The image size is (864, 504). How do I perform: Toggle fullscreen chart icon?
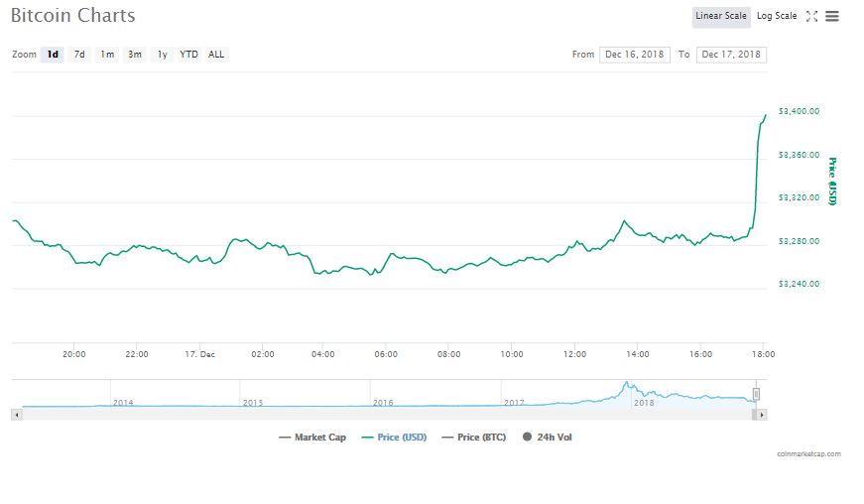point(811,17)
